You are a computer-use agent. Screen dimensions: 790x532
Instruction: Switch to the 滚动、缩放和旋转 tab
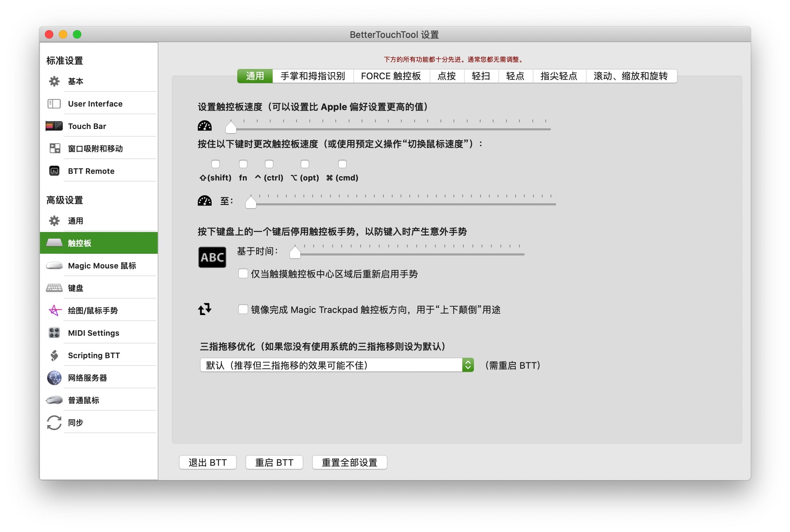coord(631,76)
